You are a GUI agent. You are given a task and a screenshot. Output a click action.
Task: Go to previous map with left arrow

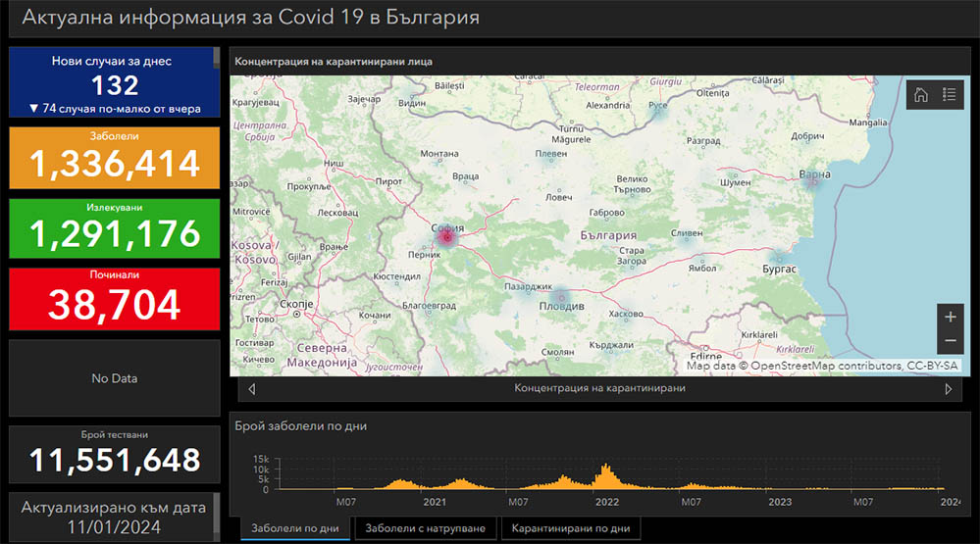(251, 389)
